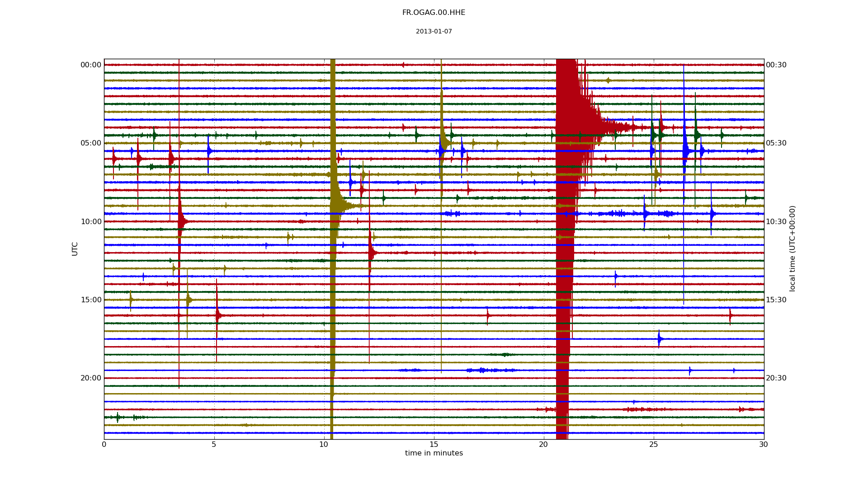Click the 00:00 UTC axis label

tap(91, 65)
